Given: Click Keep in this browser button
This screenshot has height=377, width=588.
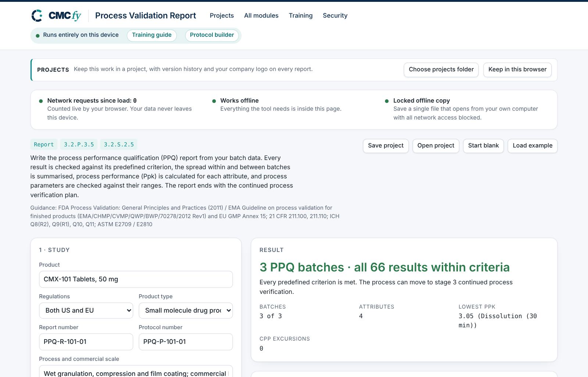Looking at the screenshot, I should pyautogui.click(x=517, y=70).
